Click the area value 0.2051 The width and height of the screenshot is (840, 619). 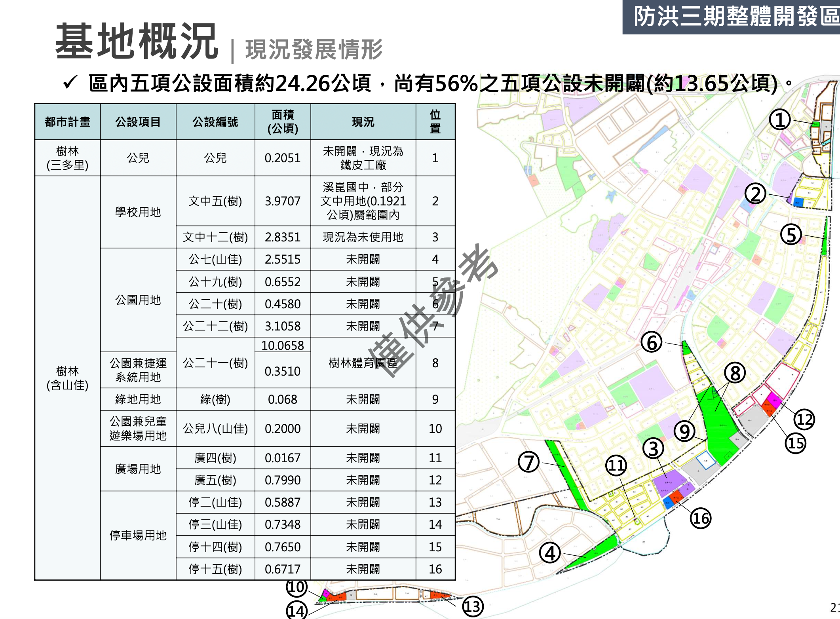click(283, 158)
